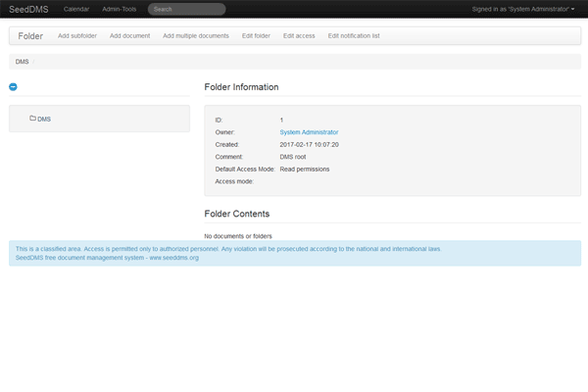Open the Admin-Tools menu

tap(119, 9)
